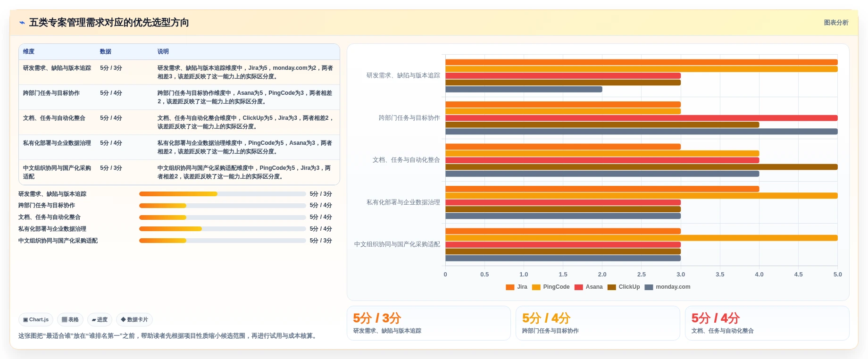868x359 pixels.
Task: Toggle the Jira series in the chart legend
Action: (517, 287)
